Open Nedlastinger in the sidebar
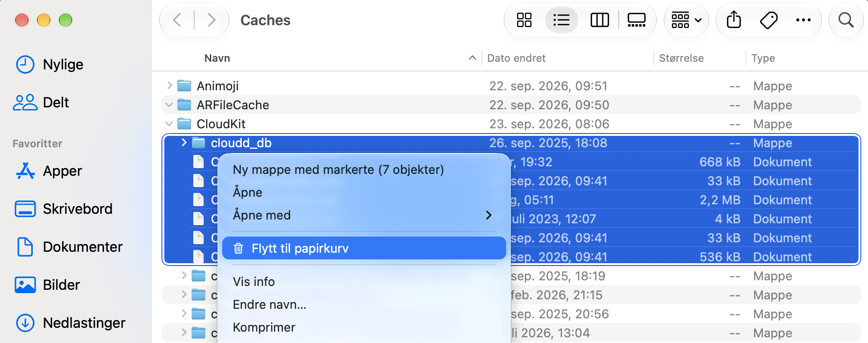Viewport: 868px width, 343px height. [70, 323]
